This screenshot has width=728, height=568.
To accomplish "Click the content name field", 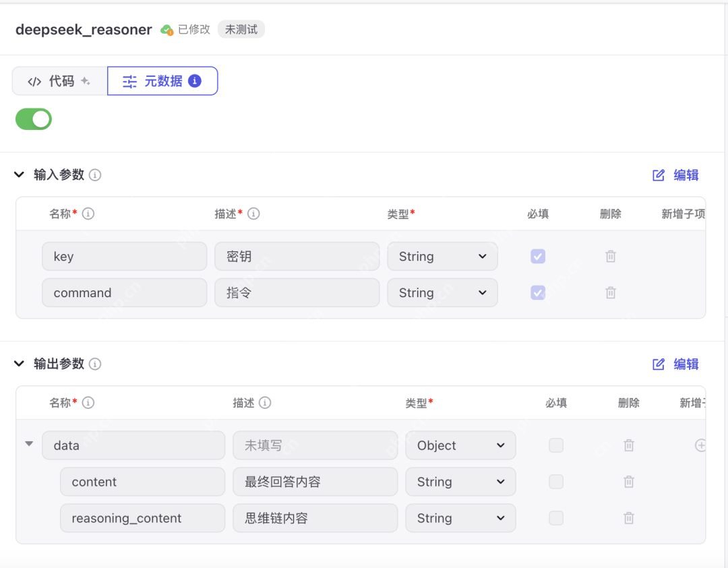I will click(x=142, y=482).
